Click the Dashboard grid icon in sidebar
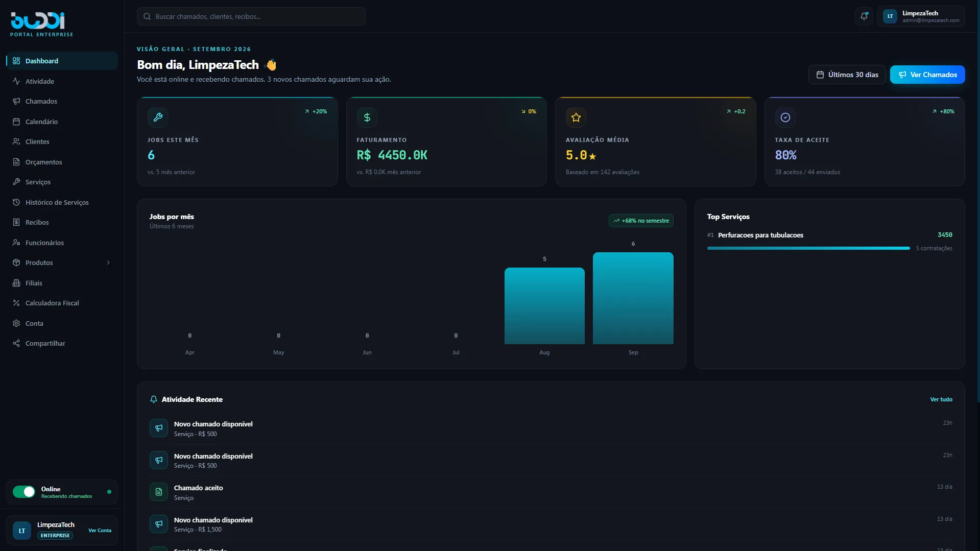980x551 pixels. (16, 61)
